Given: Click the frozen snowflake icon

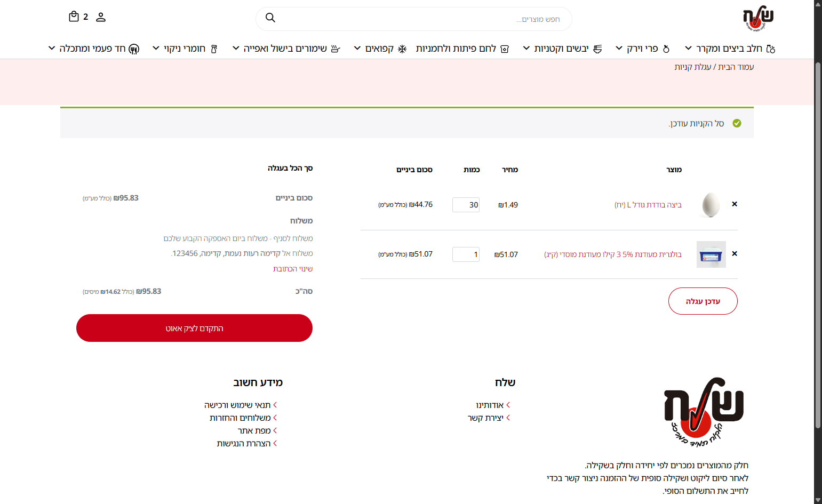Looking at the screenshot, I should click(x=402, y=49).
